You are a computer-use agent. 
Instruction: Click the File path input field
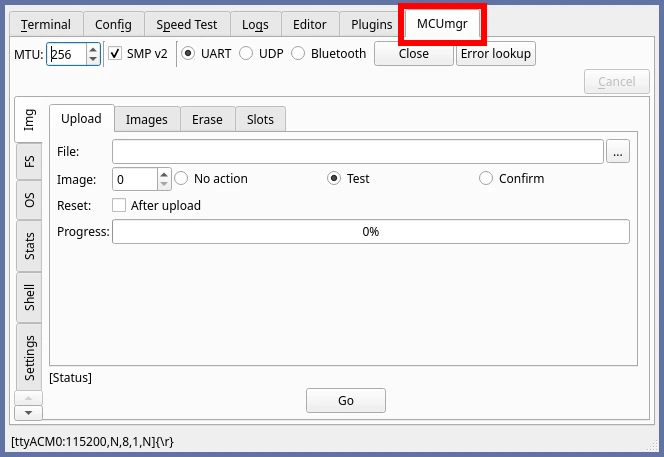click(x=357, y=152)
